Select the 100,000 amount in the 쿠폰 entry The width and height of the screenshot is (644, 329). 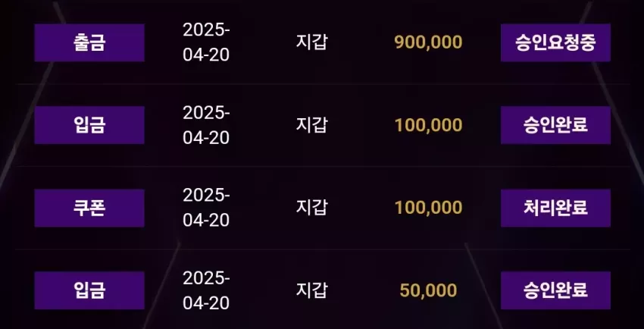[428, 208]
